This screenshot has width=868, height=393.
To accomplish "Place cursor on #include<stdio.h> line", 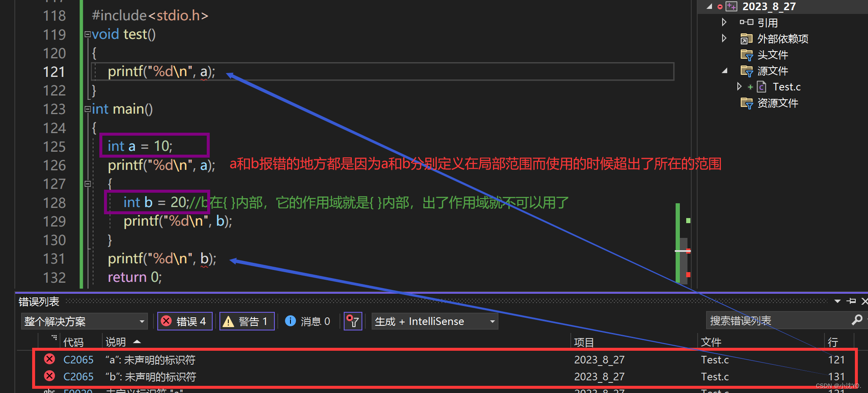I will tap(150, 16).
